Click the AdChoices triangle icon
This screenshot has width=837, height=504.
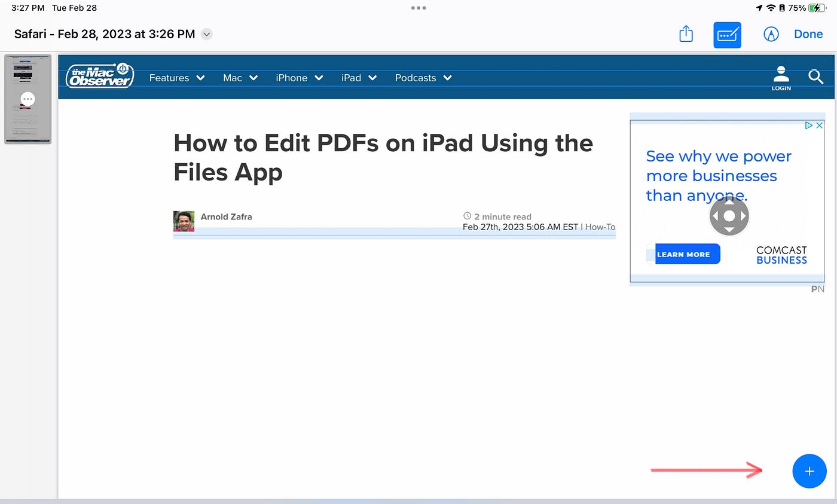pos(809,126)
